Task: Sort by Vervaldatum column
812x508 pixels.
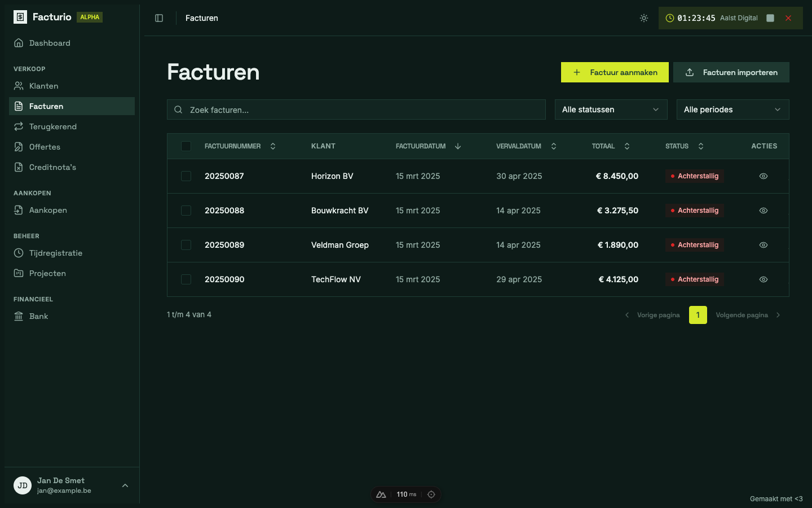Action: [x=527, y=146]
